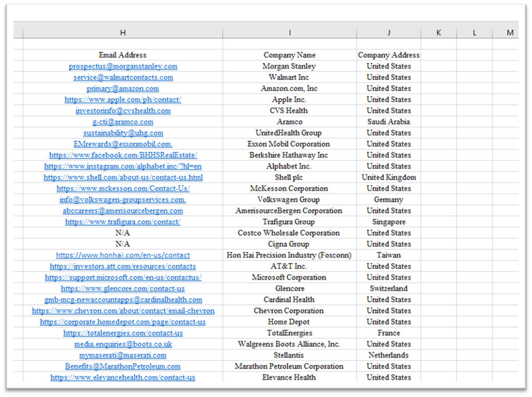Select the Amazon.com, Inc cell

[x=290, y=89]
